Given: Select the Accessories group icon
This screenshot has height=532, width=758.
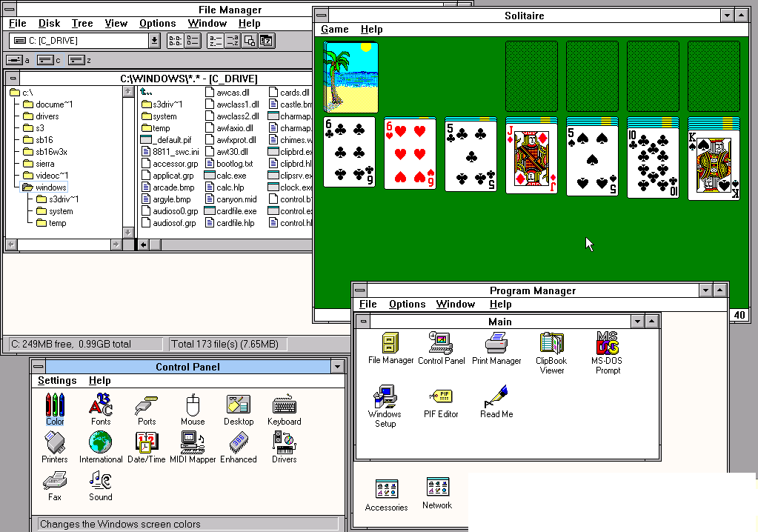Looking at the screenshot, I should click(x=386, y=495).
